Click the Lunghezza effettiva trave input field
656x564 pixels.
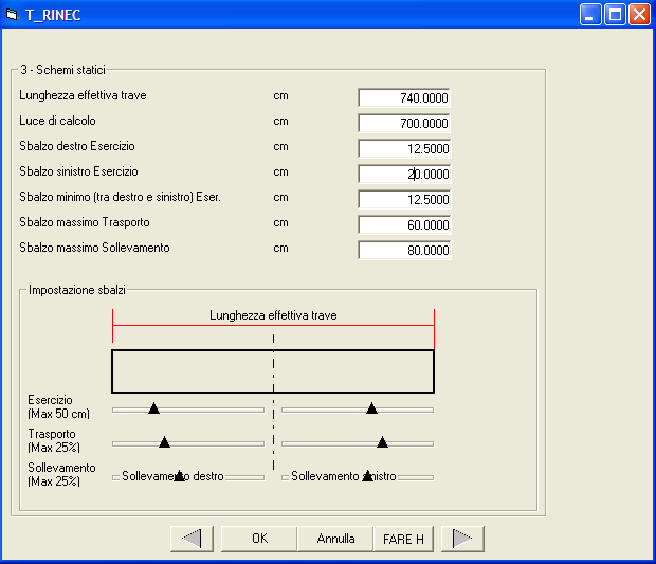pyautogui.click(x=405, y=98)
